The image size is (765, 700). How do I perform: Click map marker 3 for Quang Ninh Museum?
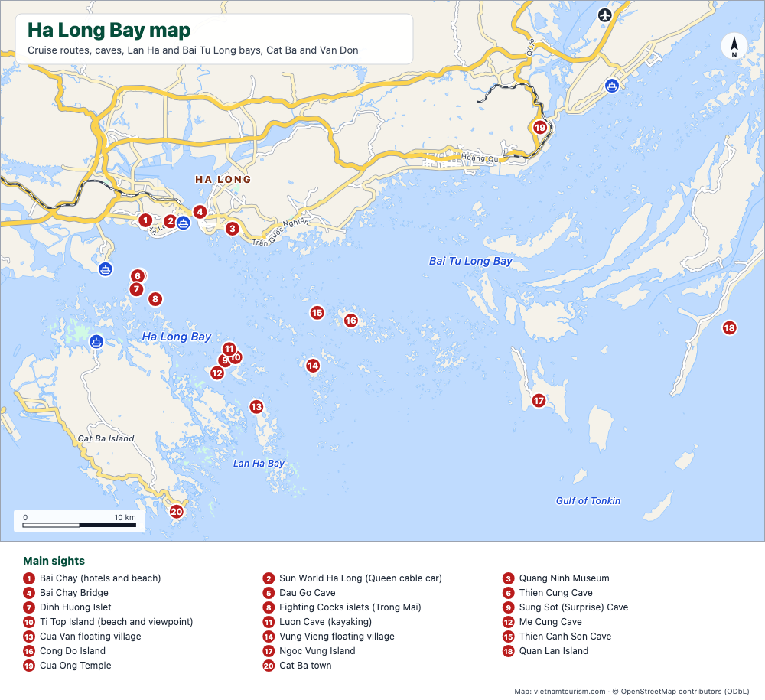(233, 228)
